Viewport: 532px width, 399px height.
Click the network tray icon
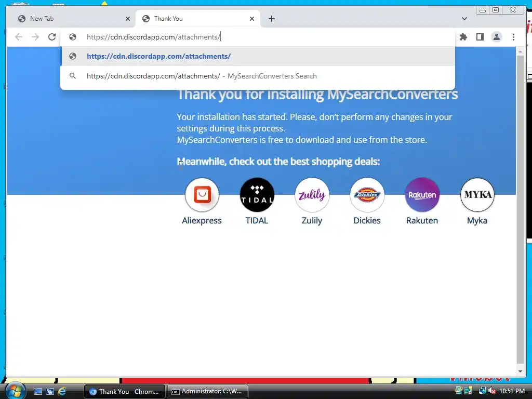click(482, 391)
